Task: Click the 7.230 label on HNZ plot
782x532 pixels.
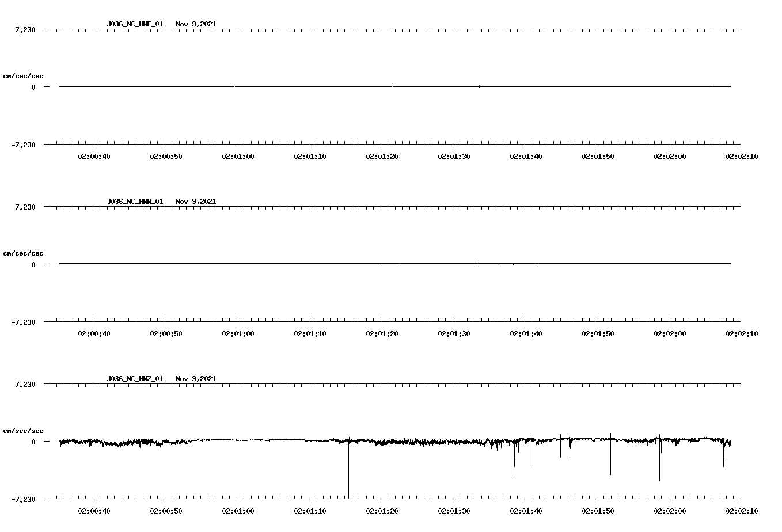Action: [x=25, y=384]
